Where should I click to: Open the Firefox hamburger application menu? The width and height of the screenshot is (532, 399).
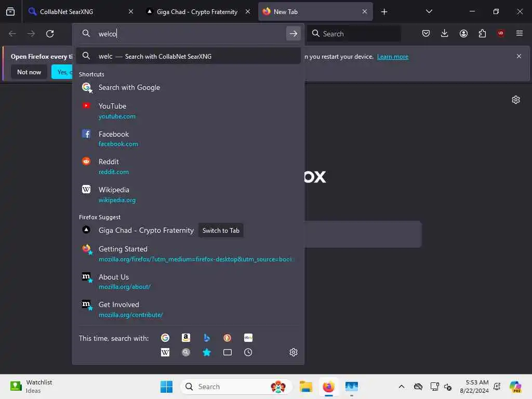[x=520, y=33]
